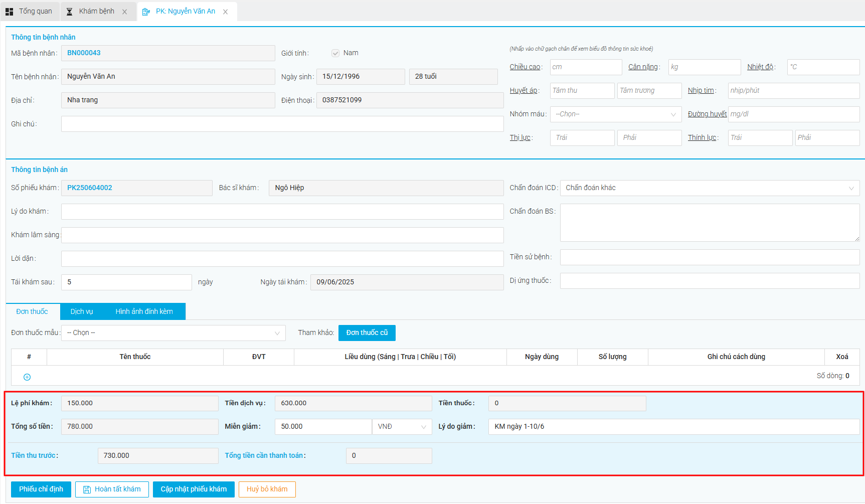This screenshot has height=504, width=865.
Task: Click the Tiền thu trước label
Action: (35, 456)
